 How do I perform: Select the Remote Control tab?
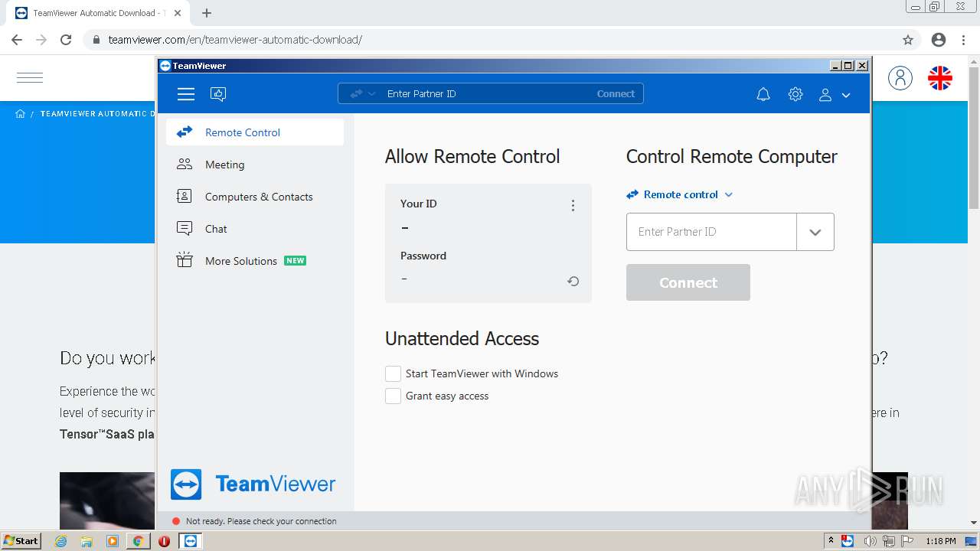tap(255, 132)
